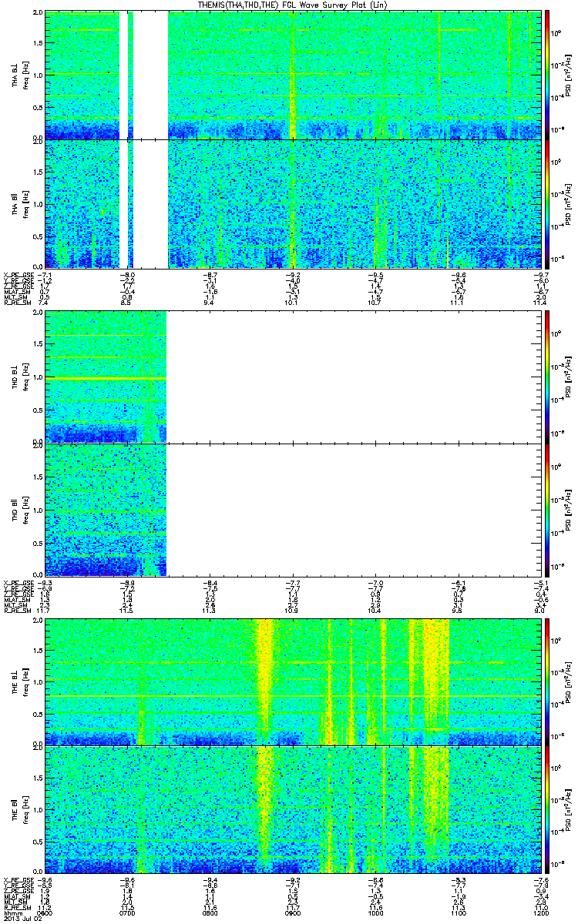Click the 1100 time tick label
This screenshot has width=578, height=924.
point(458,914)
